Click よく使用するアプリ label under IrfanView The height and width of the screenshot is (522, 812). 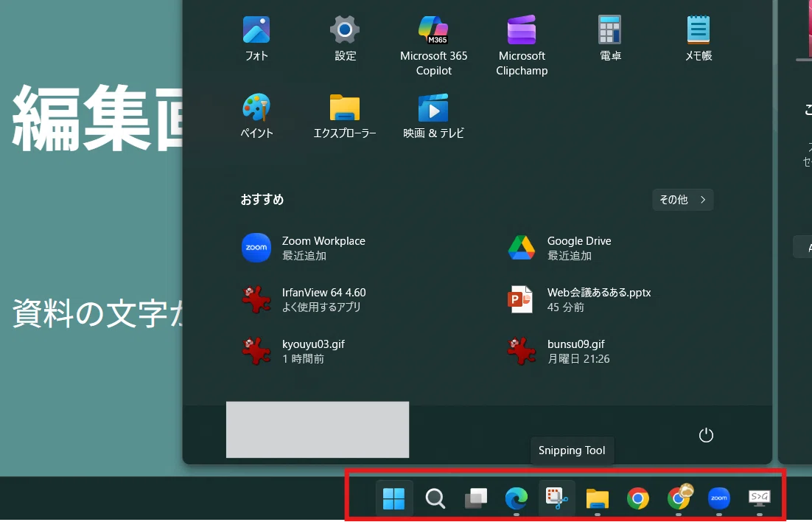pos(321,307)
